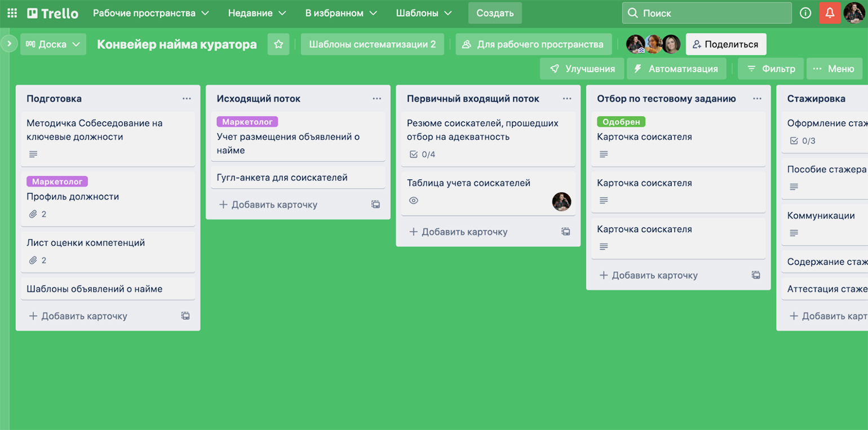The height and width of the screenshot is (430, 868).
Task: Open the Недавние menu
Action: [258, 13]
